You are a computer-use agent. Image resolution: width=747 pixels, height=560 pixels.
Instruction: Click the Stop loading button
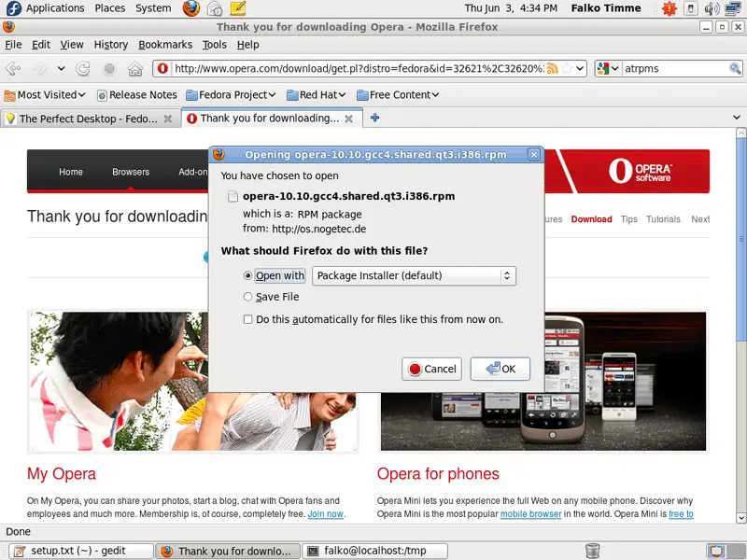(109, 68)
